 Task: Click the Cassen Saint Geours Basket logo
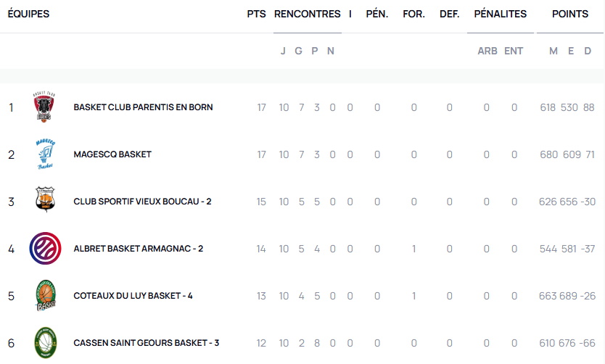[45, 343]
